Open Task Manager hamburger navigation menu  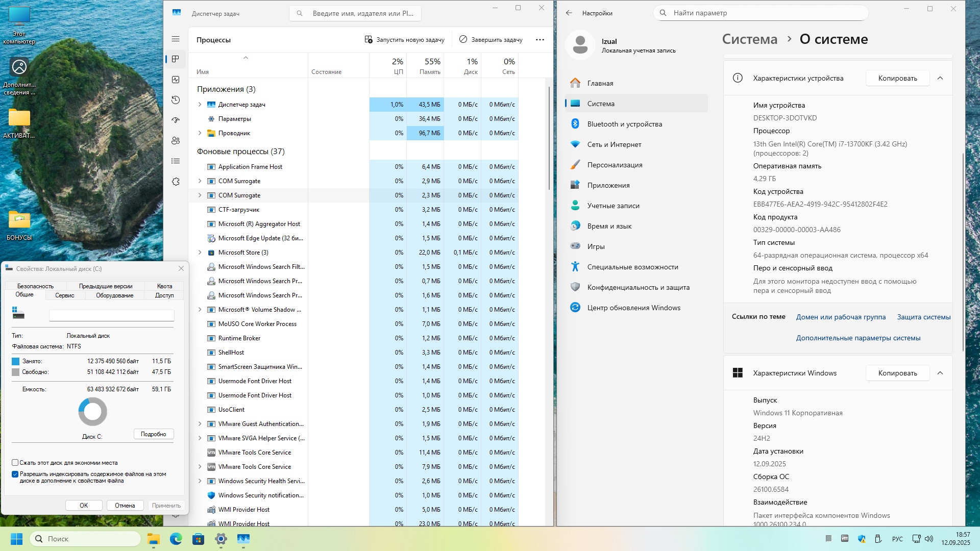[176, 39]
